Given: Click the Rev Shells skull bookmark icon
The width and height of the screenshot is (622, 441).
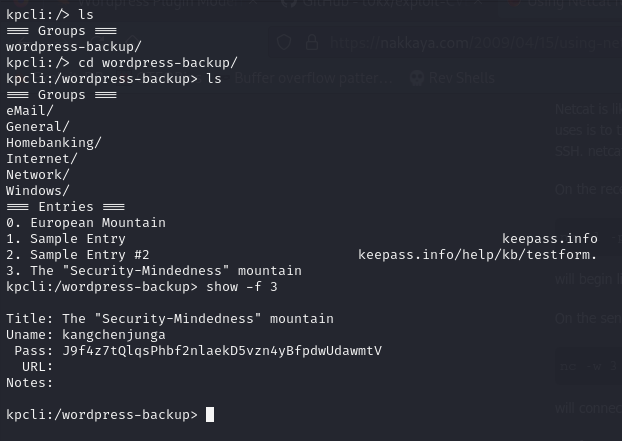Looking at the screenshot, I should (x=416, y=78).
